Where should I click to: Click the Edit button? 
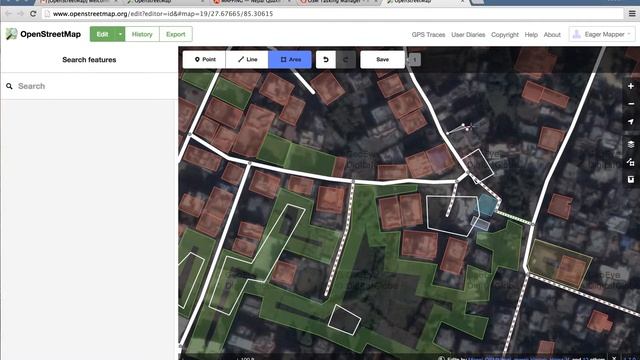coord(102,34)
